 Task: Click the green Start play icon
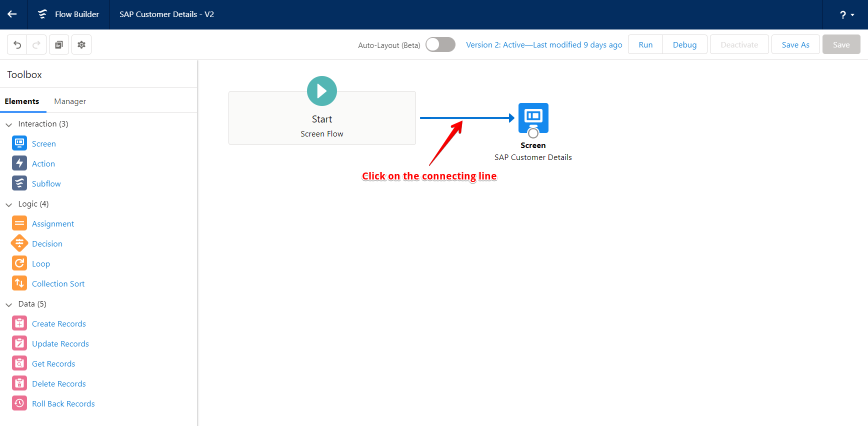[x=322, y=91]
